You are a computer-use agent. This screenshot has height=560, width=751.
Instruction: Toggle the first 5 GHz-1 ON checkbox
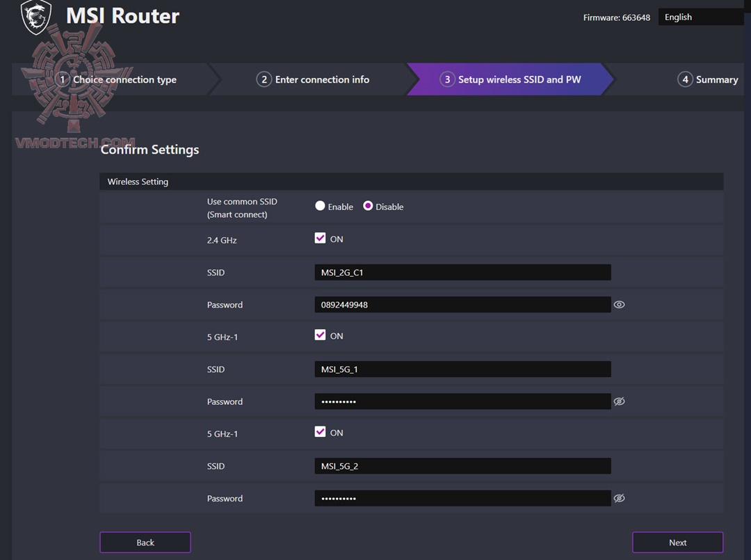(x=321, y=335)
